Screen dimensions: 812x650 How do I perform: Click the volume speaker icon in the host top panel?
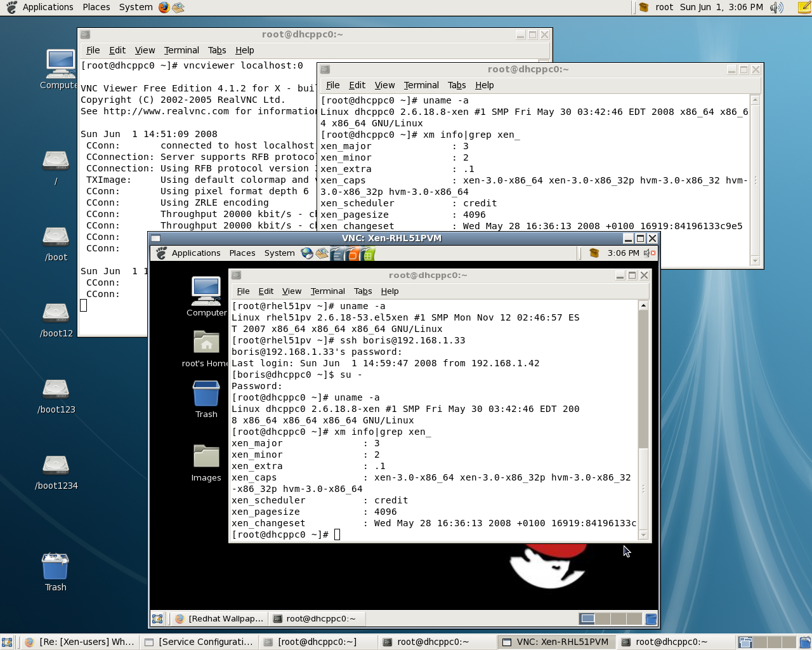[776, 7]
